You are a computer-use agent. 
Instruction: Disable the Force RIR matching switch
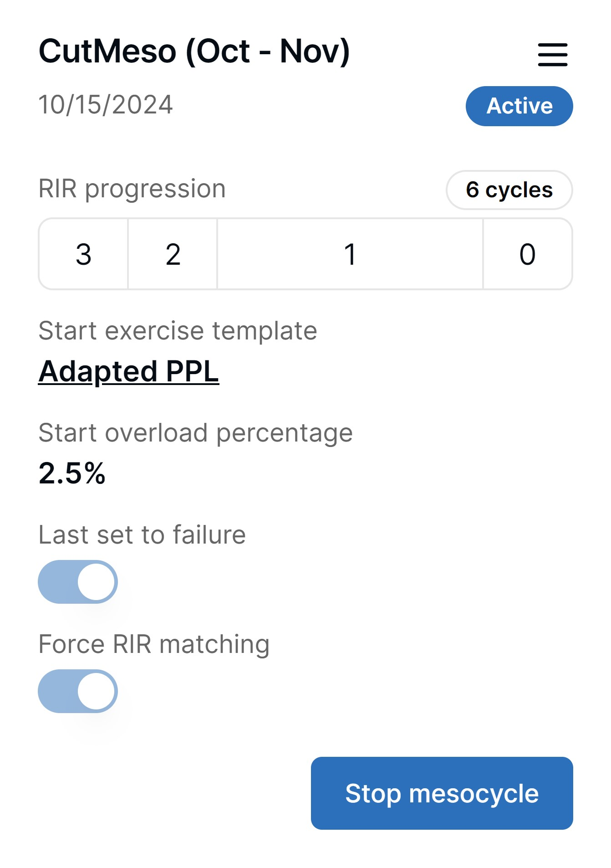[78, 691]
